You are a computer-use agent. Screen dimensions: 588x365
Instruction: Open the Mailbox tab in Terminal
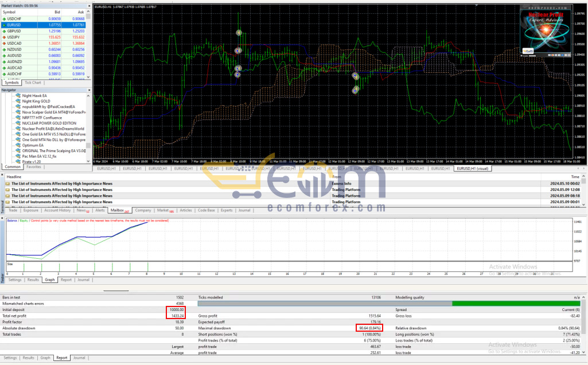tap(119, 211)
